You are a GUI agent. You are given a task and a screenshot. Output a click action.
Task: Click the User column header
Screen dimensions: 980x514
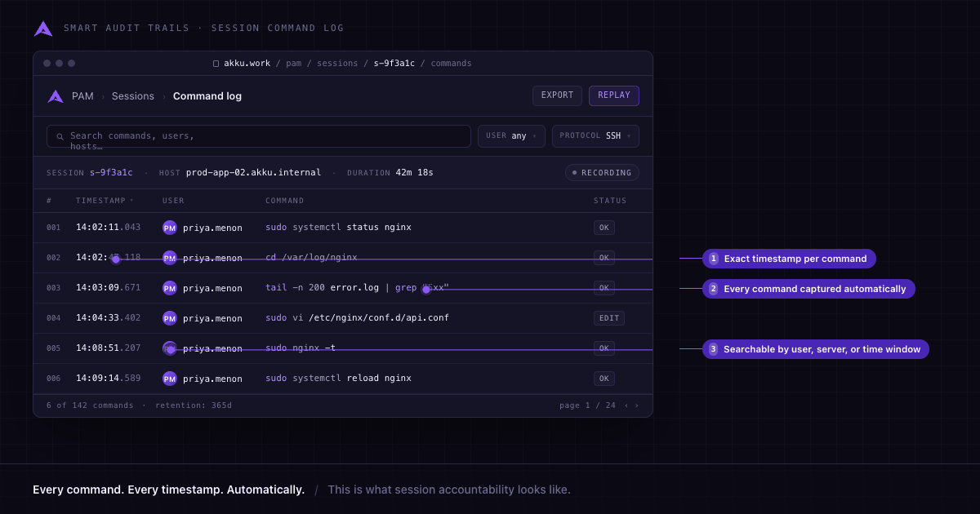(x=173, y=201)
